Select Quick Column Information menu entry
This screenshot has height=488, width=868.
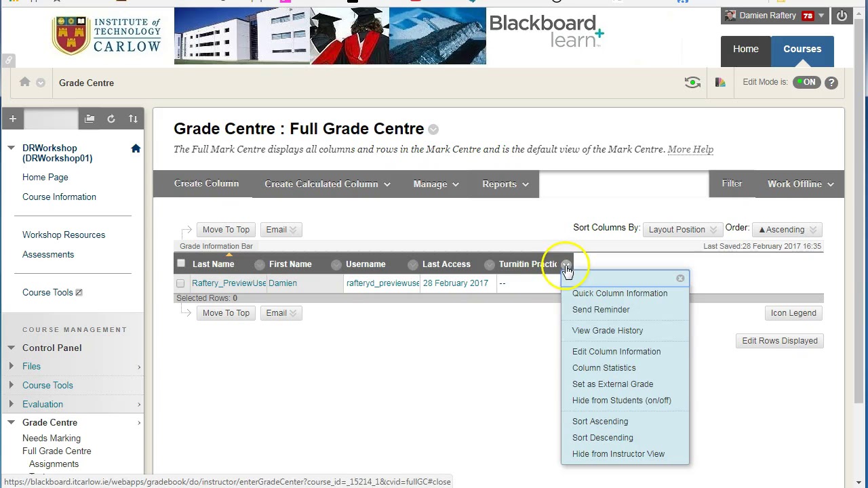click(620, 293)
